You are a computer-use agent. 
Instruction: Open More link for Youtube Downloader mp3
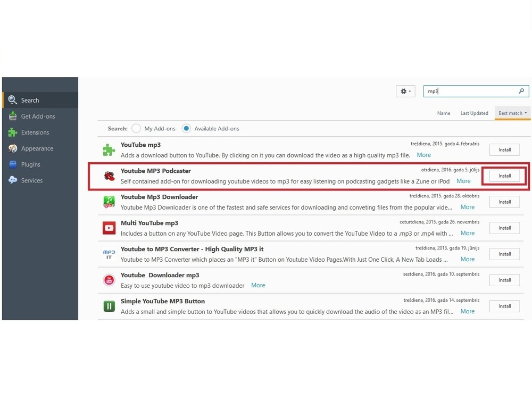coord(258,286)
